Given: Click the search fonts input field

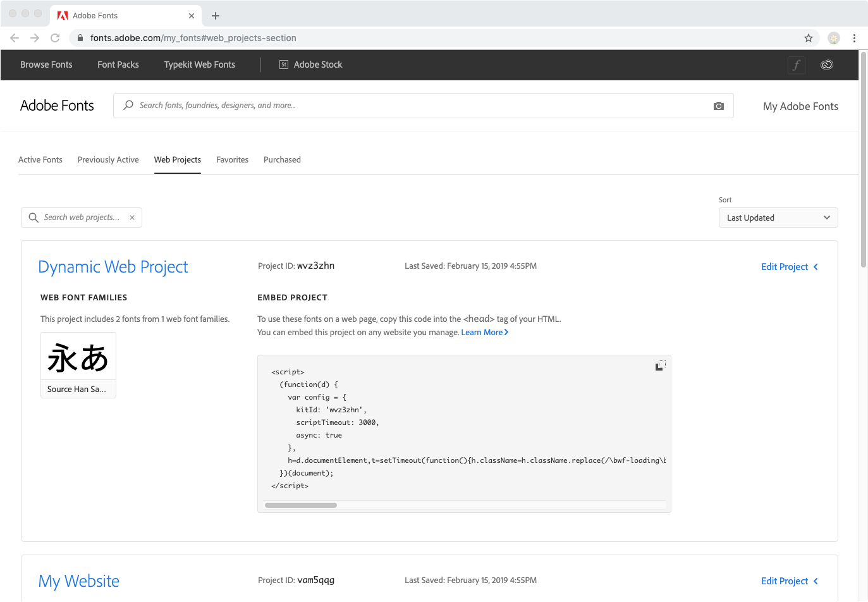Looking at the screenshot, I should pos(417,106).
